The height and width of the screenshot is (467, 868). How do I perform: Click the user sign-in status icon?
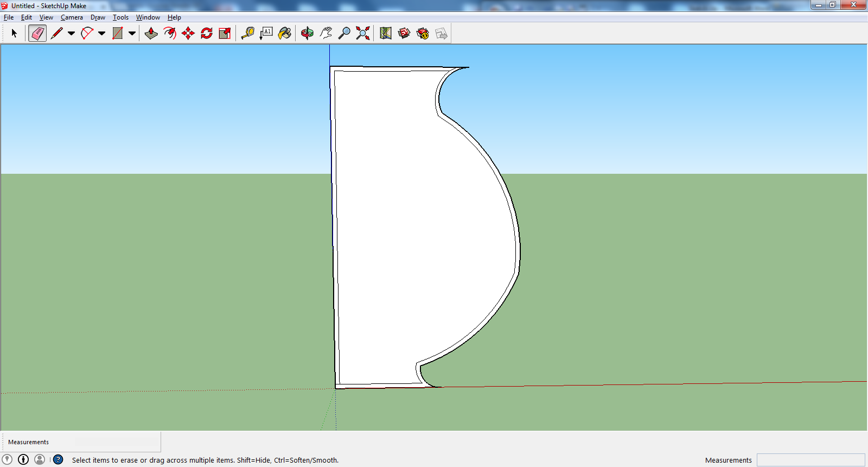coord(40,459)
